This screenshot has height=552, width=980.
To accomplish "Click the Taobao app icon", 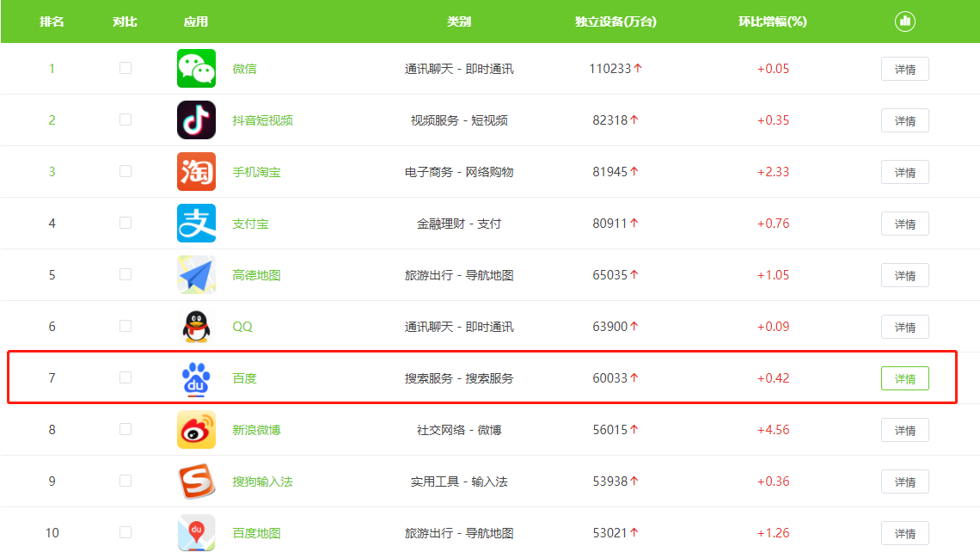I will pyautogui.click(x=196, y=171).
